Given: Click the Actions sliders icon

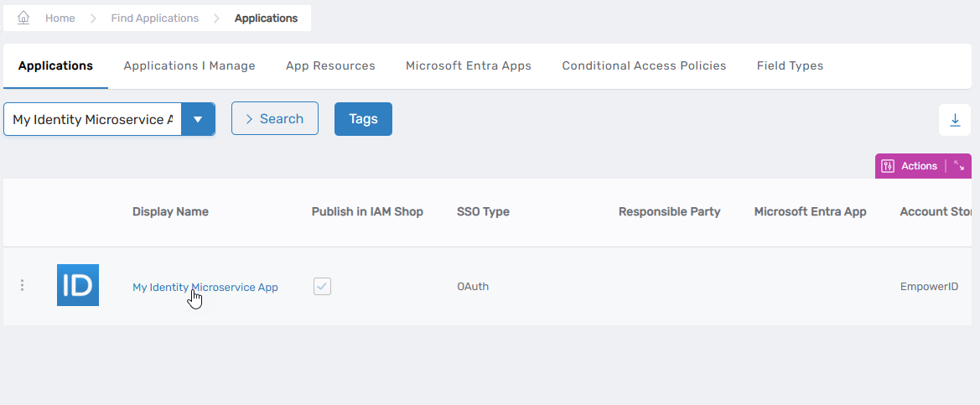Looking at the screenshot, I should 889,166.
